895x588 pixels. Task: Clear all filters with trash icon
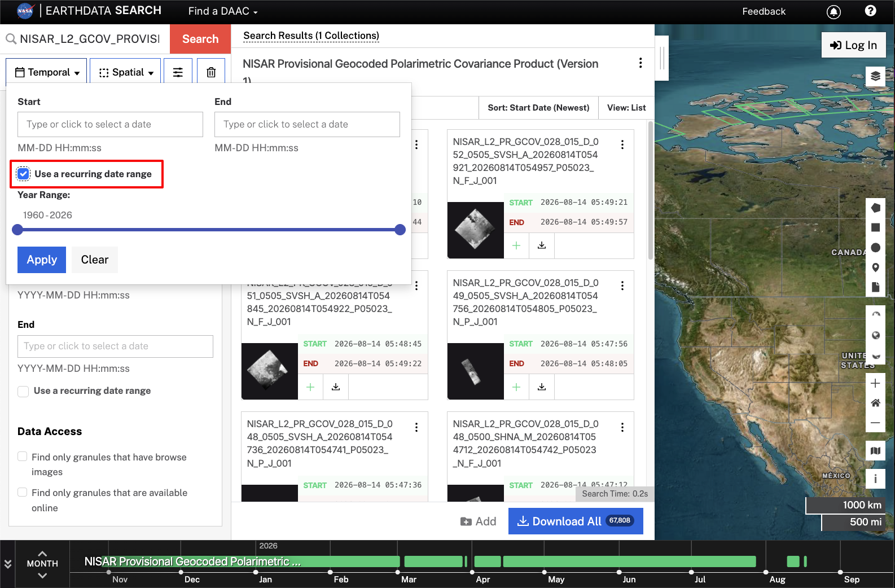(211, 72)
